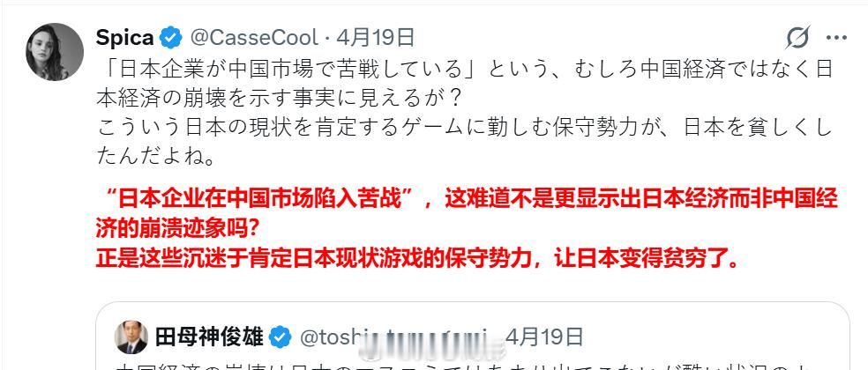Open Spica's profile picture
This screenshot has height=370, width=868.
(x=55, y=52)
